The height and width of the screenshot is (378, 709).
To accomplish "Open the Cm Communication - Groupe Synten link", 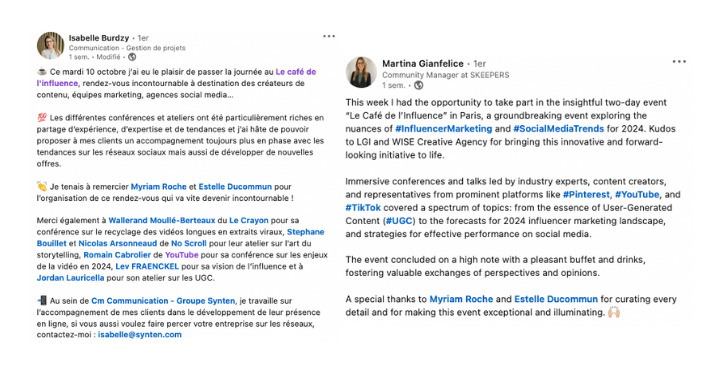I will coord(163,301).
